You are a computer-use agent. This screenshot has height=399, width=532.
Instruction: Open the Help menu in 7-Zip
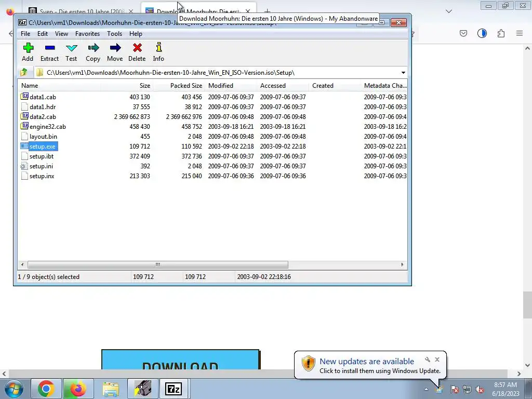tap(136, 34)
